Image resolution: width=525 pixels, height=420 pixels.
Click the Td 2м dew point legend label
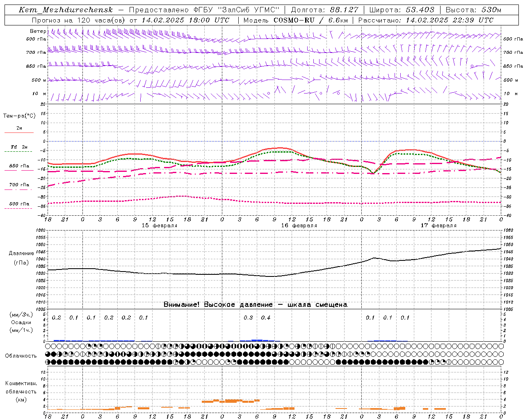tap(19, 147)
